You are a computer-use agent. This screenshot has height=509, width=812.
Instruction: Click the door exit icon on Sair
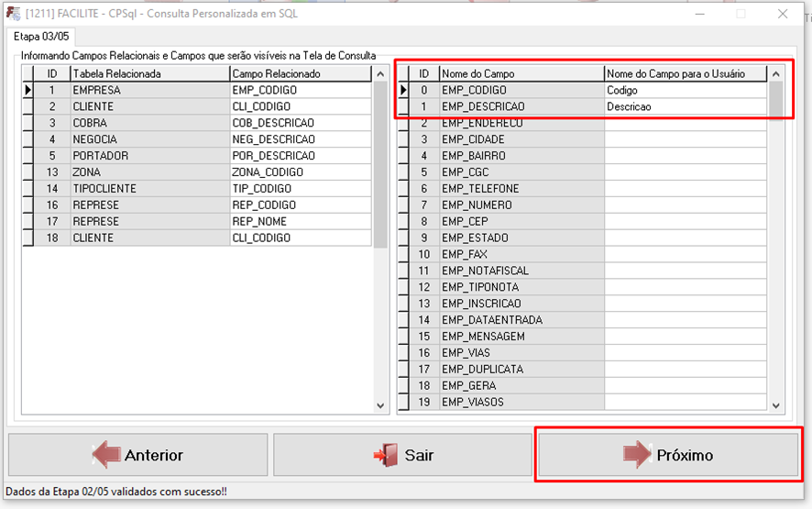[x=384, y=455]
